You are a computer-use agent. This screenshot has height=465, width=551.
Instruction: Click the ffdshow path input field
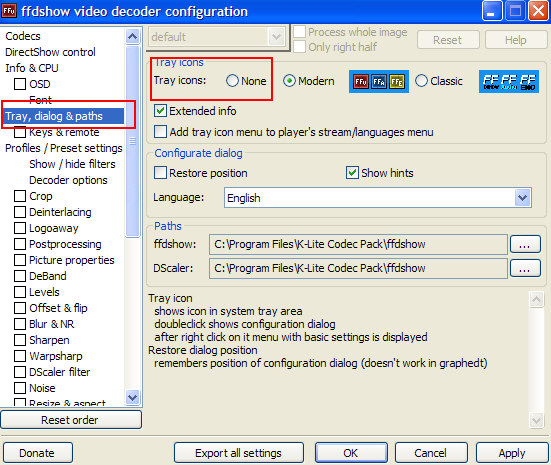click(358, 244)
